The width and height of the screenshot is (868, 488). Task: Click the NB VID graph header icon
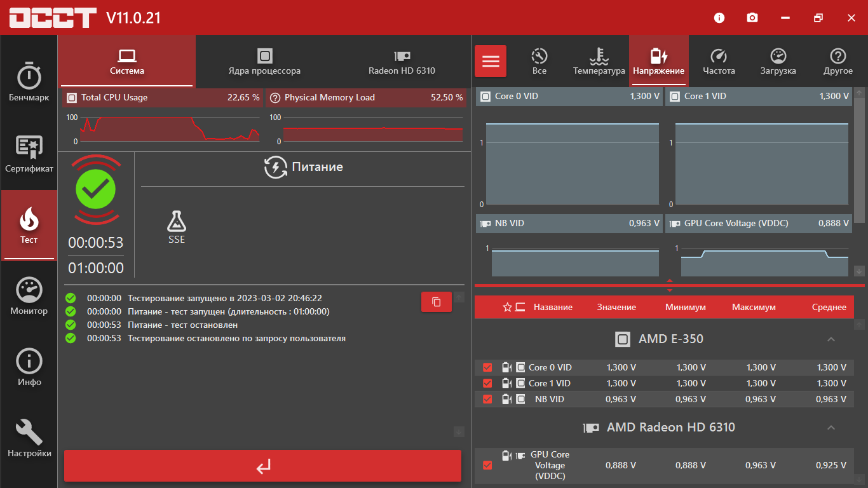[x=485, y=224]
